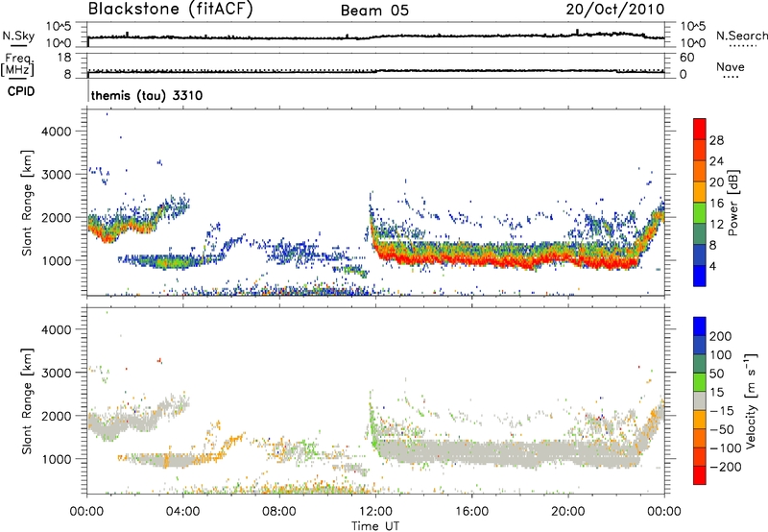
Task: Click the '3000' tick on power panel
Action: tap(57, 175)
